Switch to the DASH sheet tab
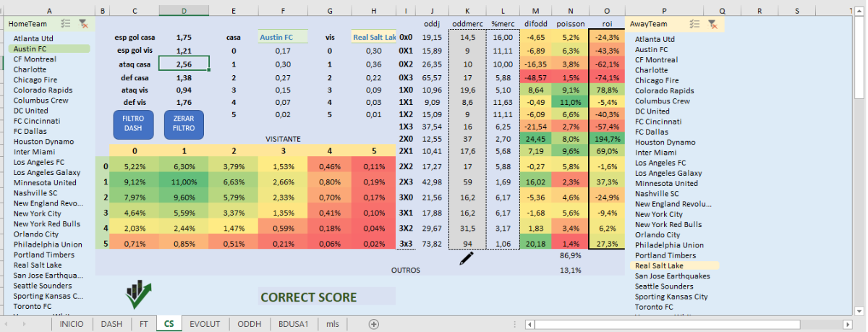 click(111, 324)
